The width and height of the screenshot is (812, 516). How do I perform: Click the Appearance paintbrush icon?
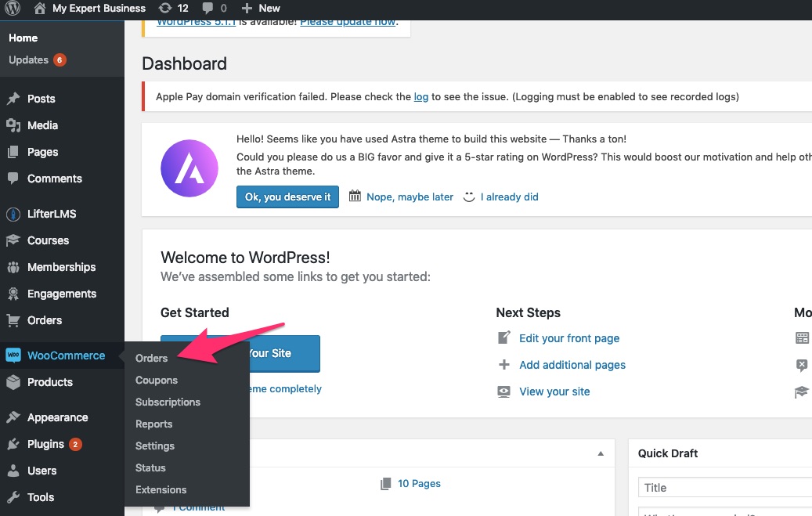point(13,417)
